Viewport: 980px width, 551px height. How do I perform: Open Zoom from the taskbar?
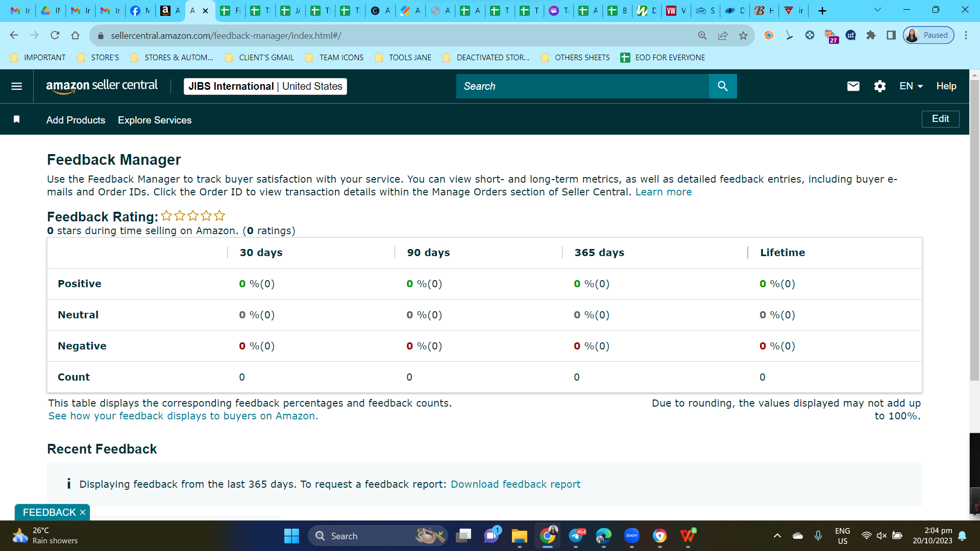tap(631, 536)
